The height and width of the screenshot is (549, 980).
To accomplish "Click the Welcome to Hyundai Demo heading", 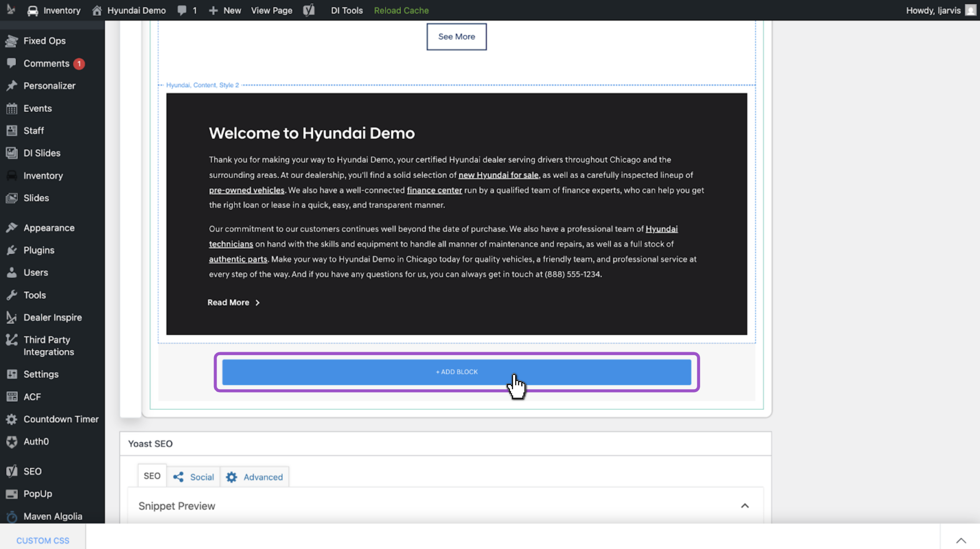I will pos(312,133).
